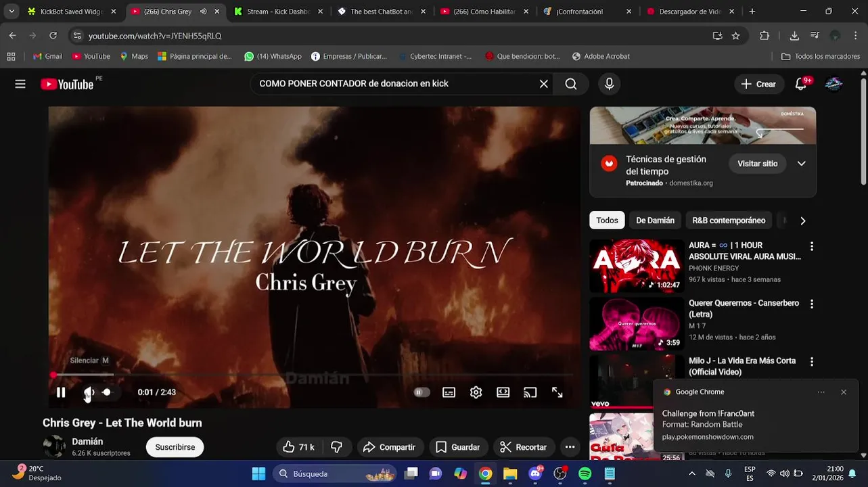
Task: Open the Compartir share dialog
Action: (390, 447)
